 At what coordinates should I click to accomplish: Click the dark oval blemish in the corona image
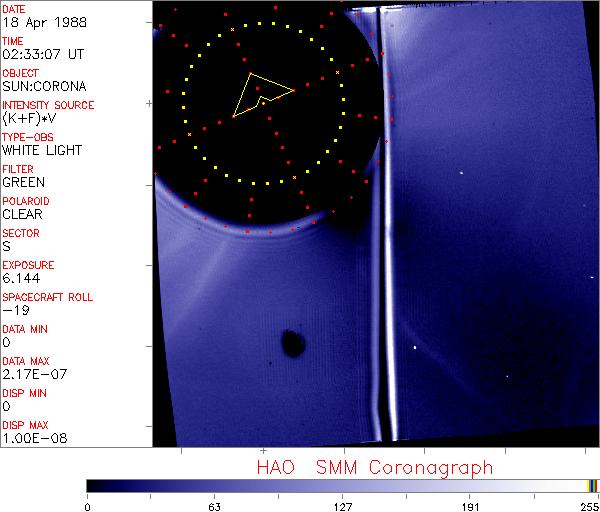point(294,344)
